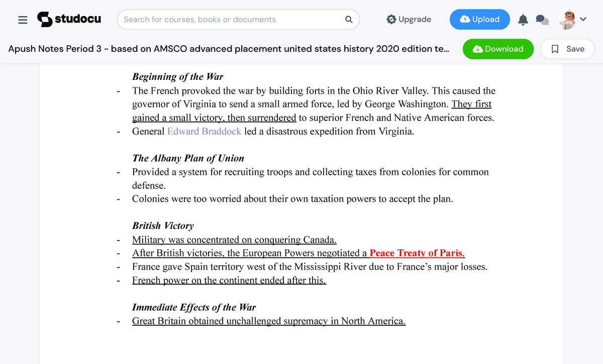Click the Peace Treaty of Paris link

tap(416, 253)
